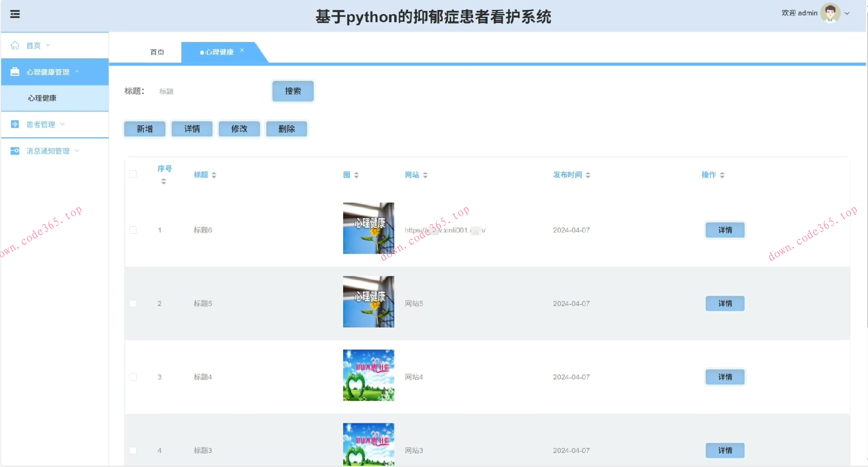Click the 新增 button

(x=145, y=129)
